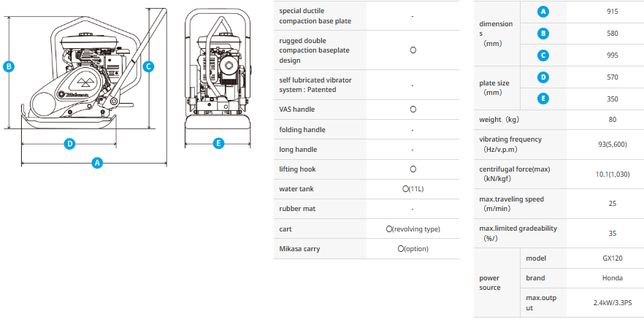Click the 'centrifugal force(max)' label
The width and height of the screenshot is (644, 322).
pos(515,169)
